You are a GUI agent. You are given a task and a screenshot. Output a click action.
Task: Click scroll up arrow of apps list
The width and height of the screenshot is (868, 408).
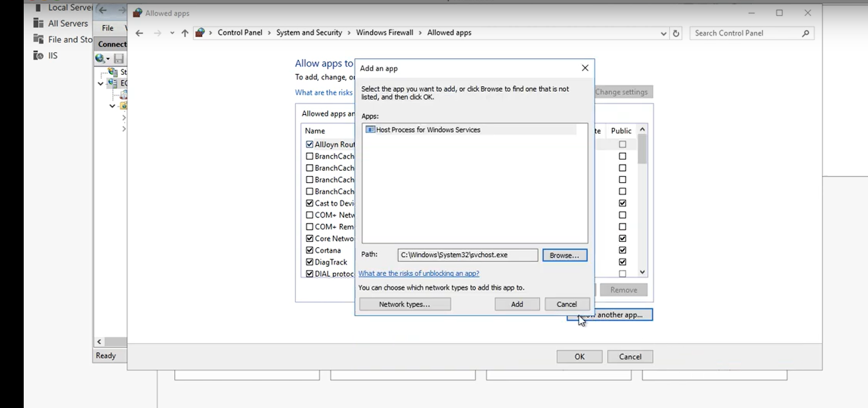pos(642,129)
